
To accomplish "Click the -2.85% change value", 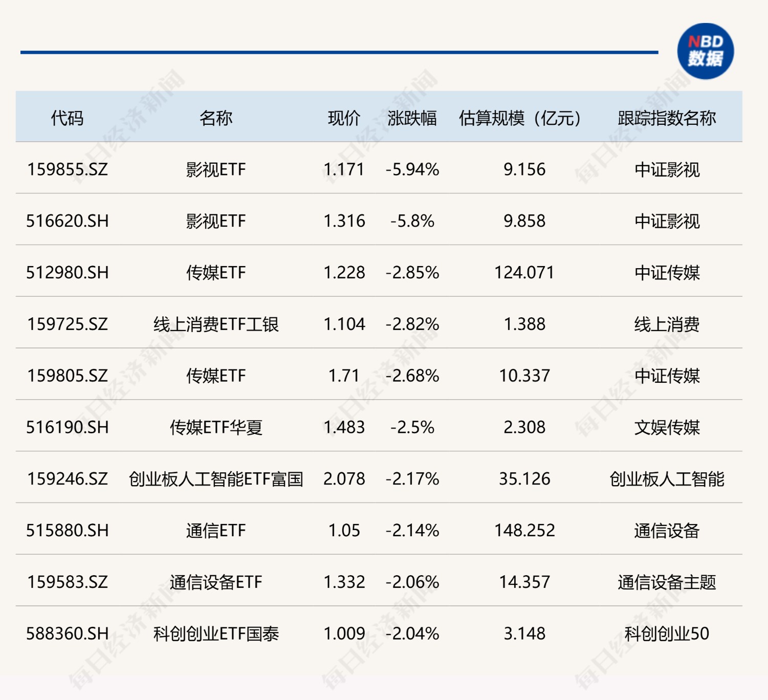I will tap(412, 273).
